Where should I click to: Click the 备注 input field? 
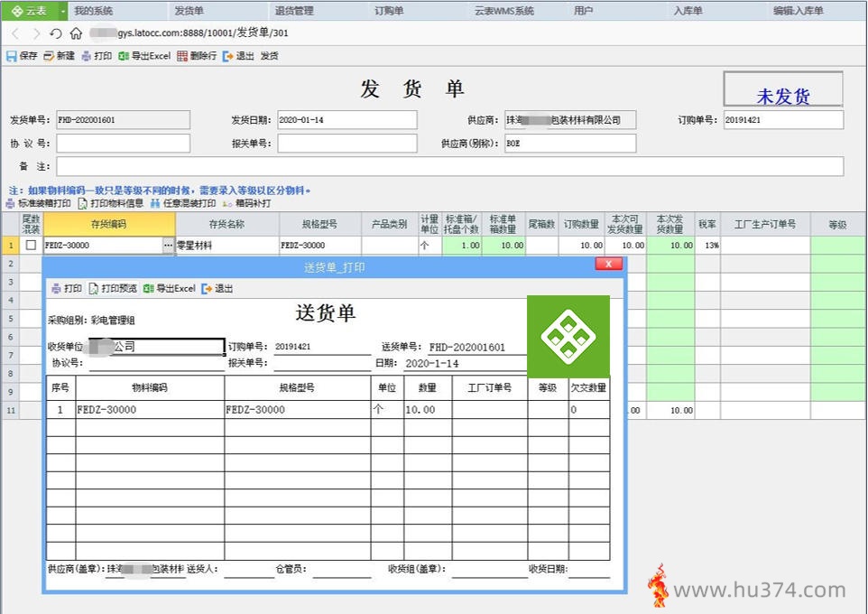[x=449, y=166]
